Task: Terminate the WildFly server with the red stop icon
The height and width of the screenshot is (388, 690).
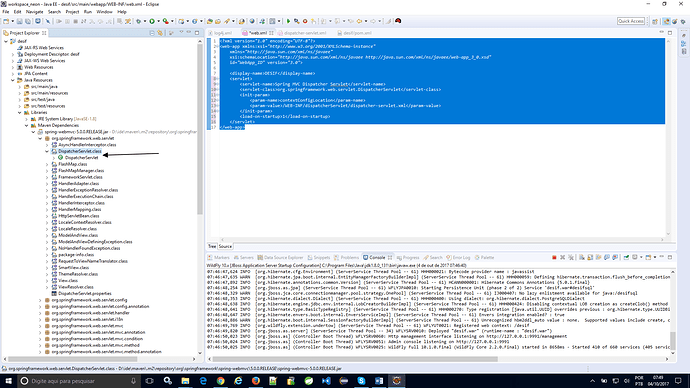Action: [x=554, y=257]
